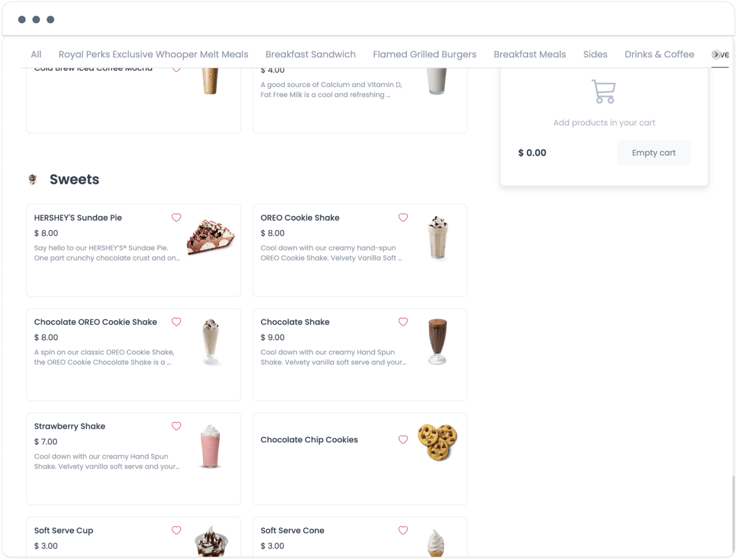Favorite the HERSHEY'S Sundae Pie heart icon
The width and height of the screenshot is (737, 560).
(177, 218)
